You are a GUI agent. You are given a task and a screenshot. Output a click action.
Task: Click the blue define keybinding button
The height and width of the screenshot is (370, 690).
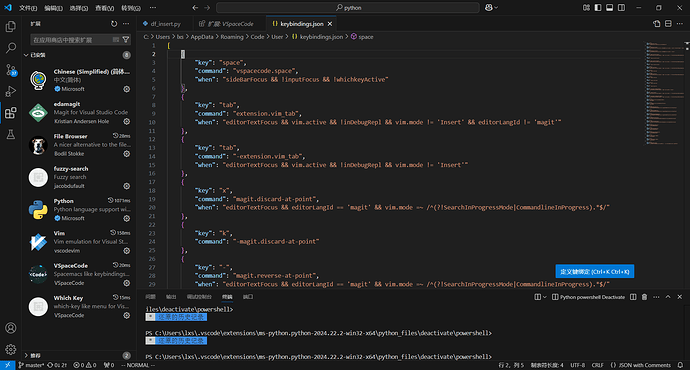click(595, 271)
